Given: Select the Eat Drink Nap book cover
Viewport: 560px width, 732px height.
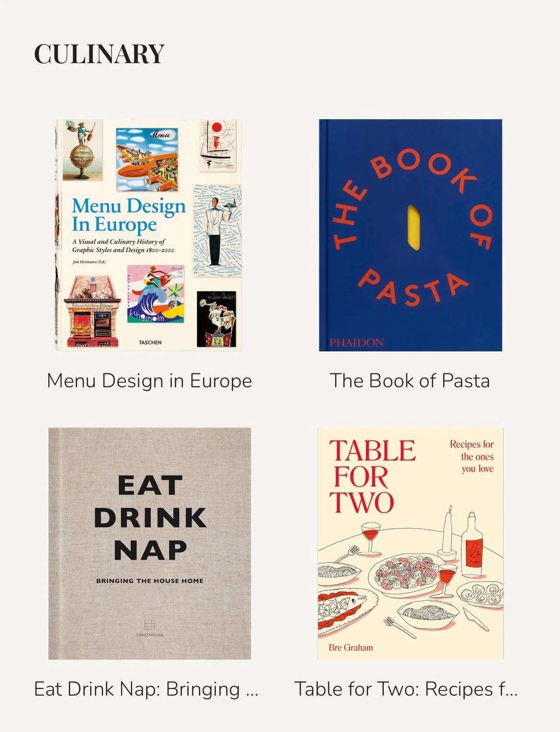Looking at the screenshot, I should click(149, 543).
